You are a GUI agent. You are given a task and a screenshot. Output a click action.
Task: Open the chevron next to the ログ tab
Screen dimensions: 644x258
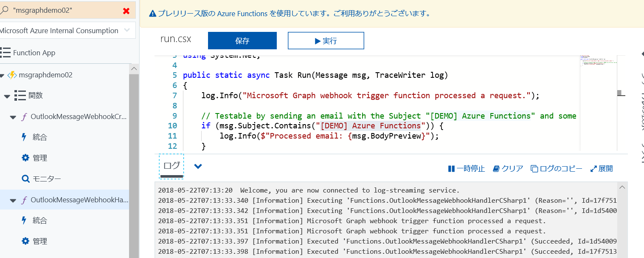click(198, 166)
